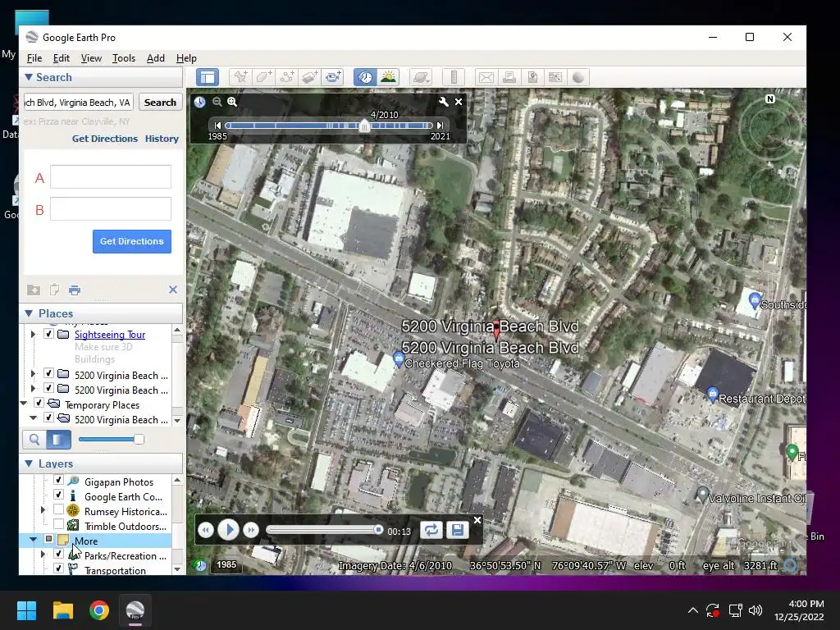Click the Places panel view toggle button
Image resolution: width=840 pixels, height=630 pixels.
[x=59, y=440]
